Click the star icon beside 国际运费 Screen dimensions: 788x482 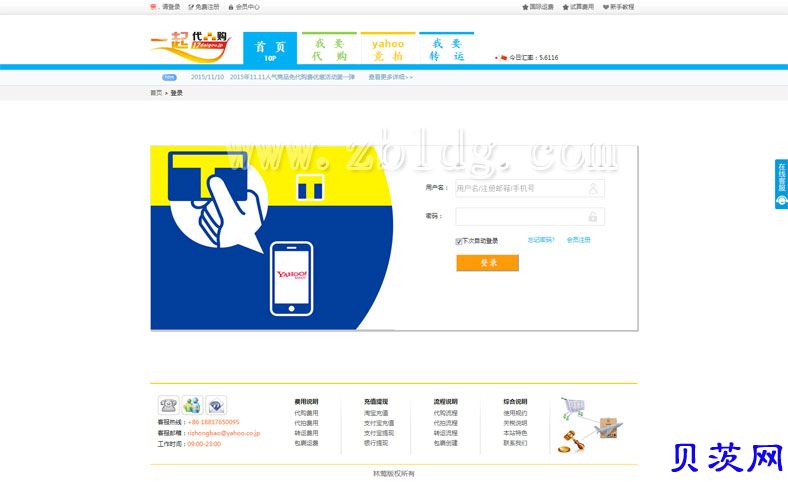click(525, 7)
